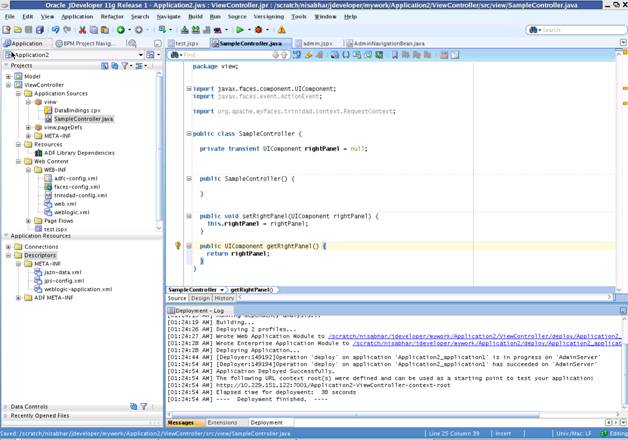Expand the Data Controls accordion panel
This screenshot has width=628, height=440.
click(28, 407)
